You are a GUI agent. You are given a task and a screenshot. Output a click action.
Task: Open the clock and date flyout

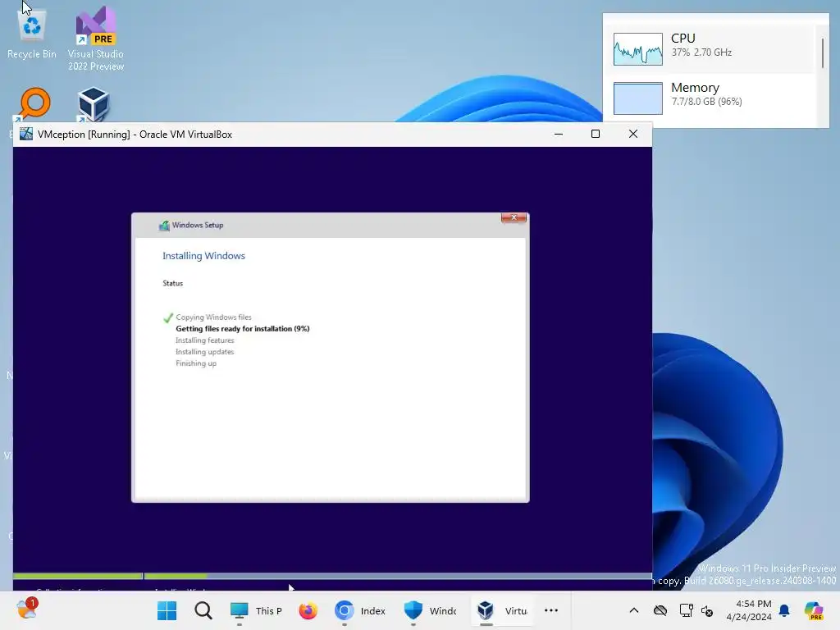click(748, 610)
